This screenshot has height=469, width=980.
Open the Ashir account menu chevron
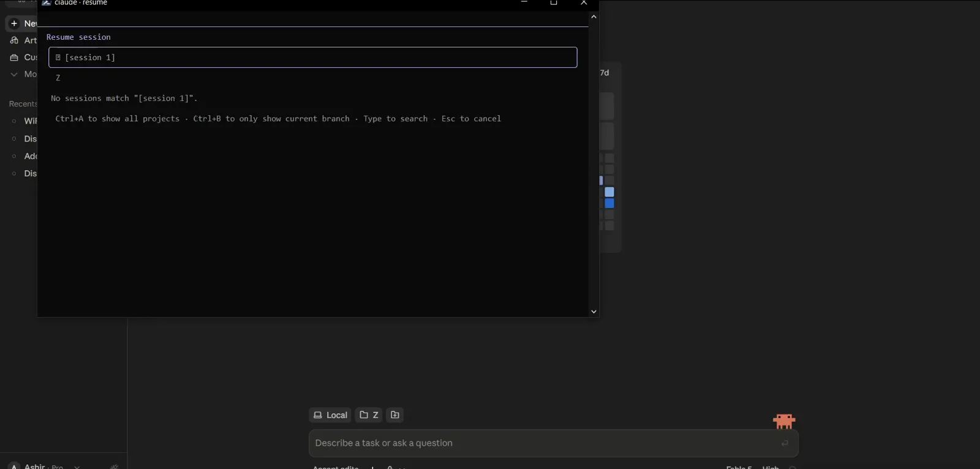point(77,467)
